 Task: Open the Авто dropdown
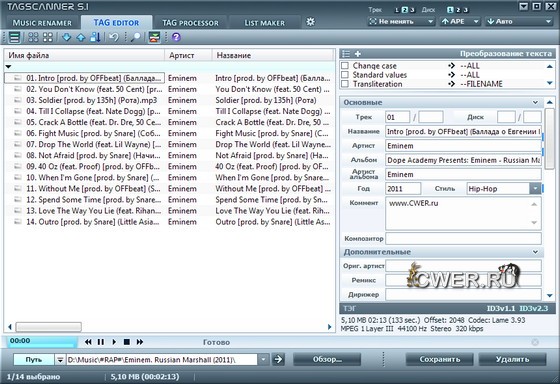[519, 21]
